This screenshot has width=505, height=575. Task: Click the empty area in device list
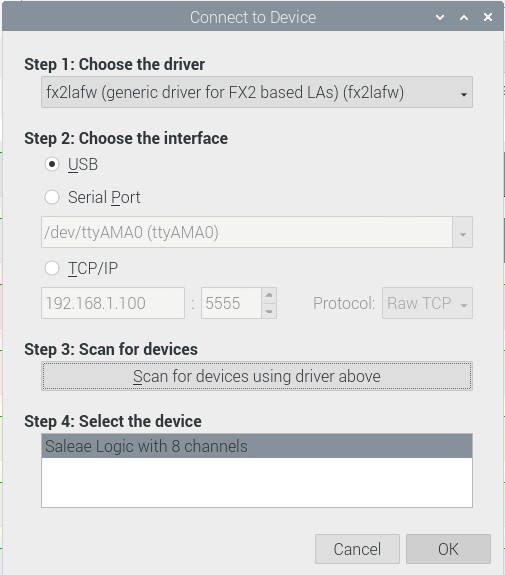[x=257, y=482]
